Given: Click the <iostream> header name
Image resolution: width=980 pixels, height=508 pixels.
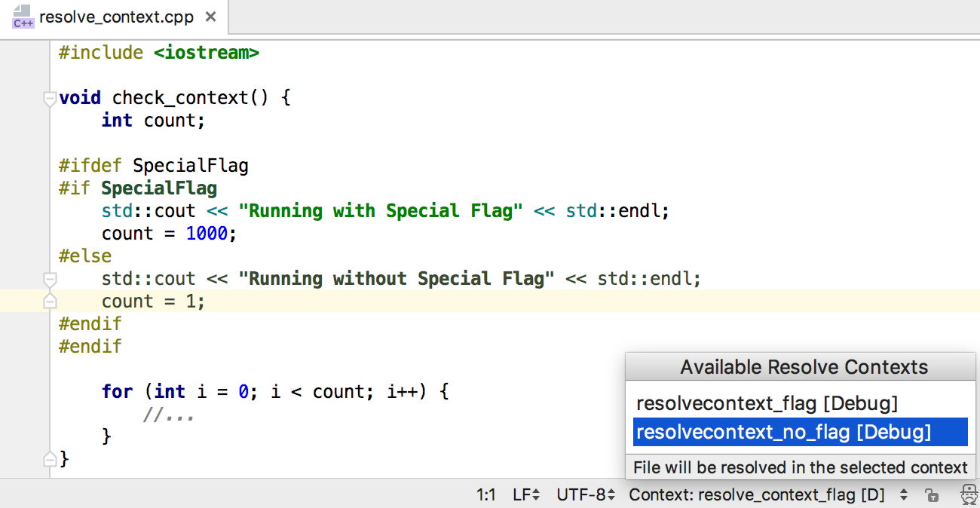Looking at the screenshot, I should 207,53.
